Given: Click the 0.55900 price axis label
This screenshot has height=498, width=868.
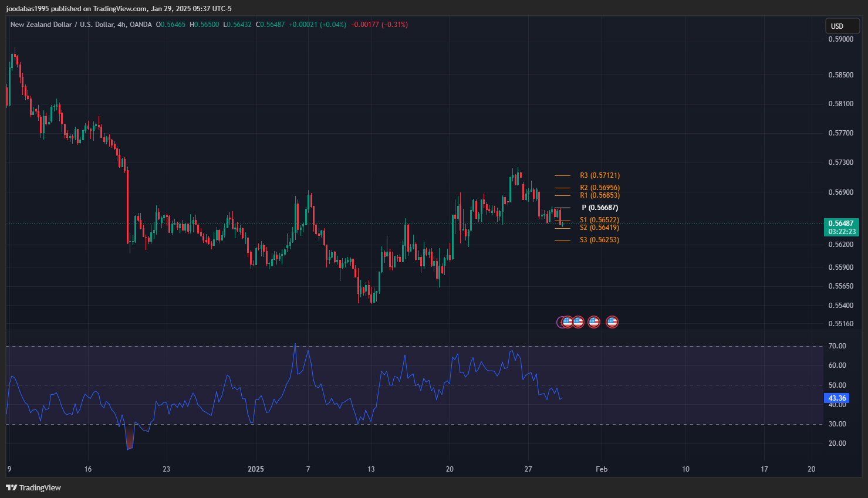Looking at the screenshot, I should [x=841, y=267].
